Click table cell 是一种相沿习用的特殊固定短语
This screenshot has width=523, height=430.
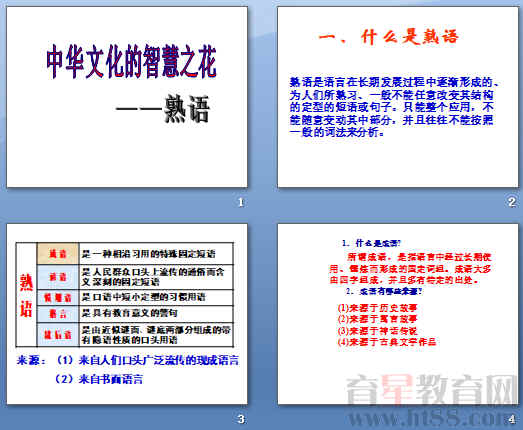(156, 254)
